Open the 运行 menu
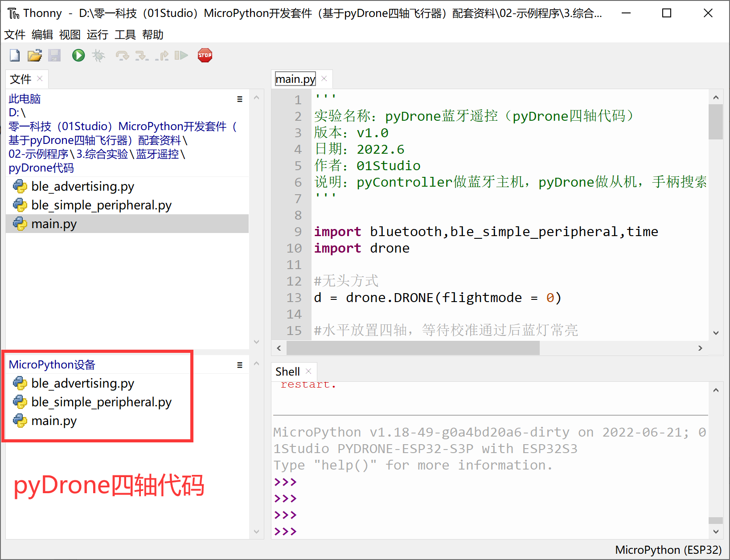Image resolution: width=730 pixels, height=560 pixels. pyautogui.click(x=98, y=34)
